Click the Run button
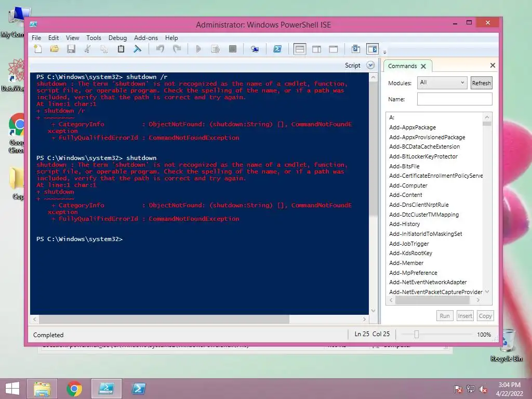The width and height of the screenshot is (532, 399). [445, 316]
